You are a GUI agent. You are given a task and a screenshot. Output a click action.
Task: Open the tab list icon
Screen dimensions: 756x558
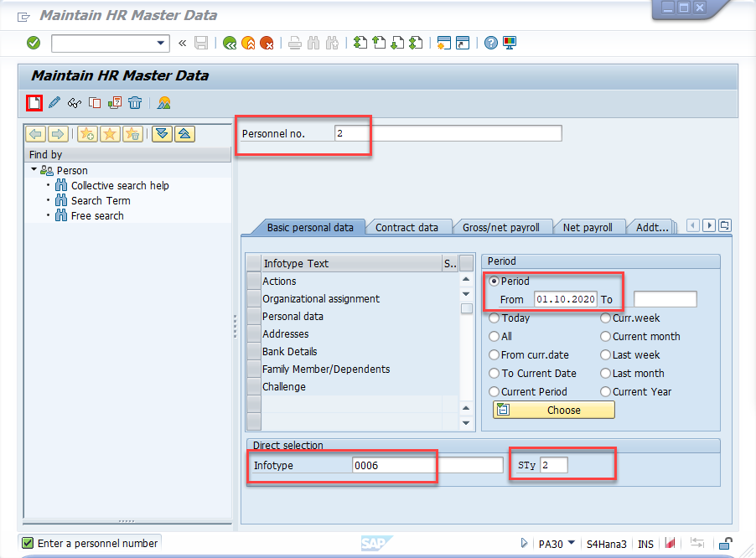pos(725,225)
